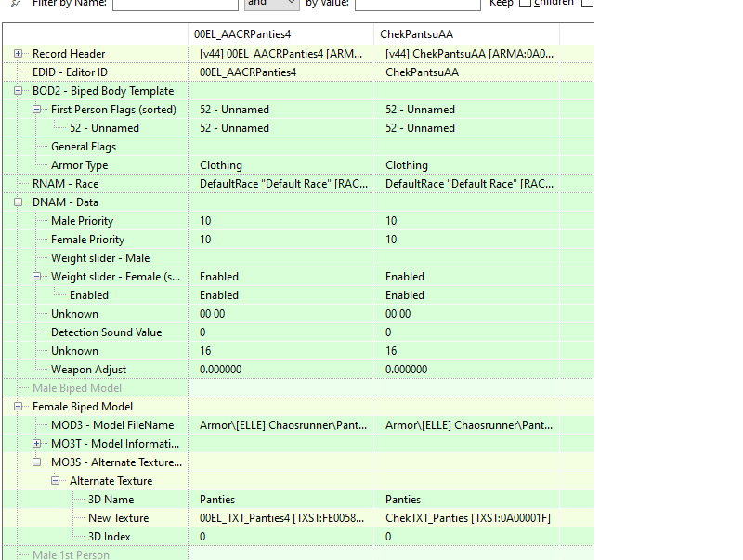Screen dimensions: 743x560
Task: Collapse MO3S - Alternate Textures node
Action: click(36, 462)
